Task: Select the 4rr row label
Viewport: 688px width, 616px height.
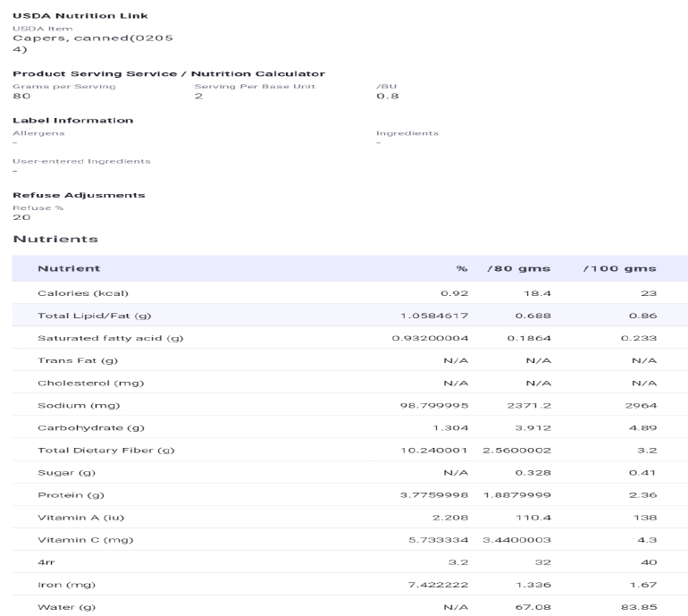Action: [x=46, y=562]
